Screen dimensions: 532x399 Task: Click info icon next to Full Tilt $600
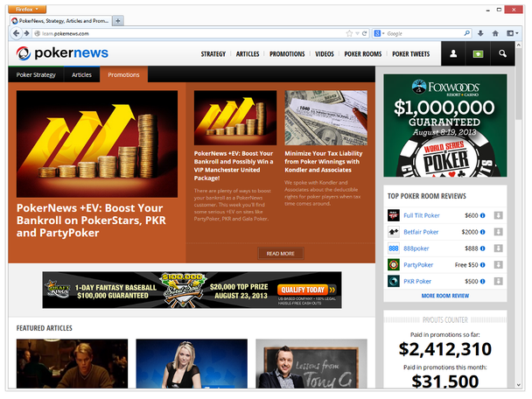click(x=483, y=215)
